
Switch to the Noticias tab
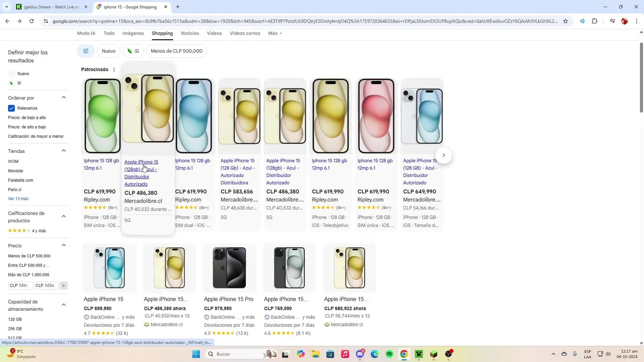[190, 33]
